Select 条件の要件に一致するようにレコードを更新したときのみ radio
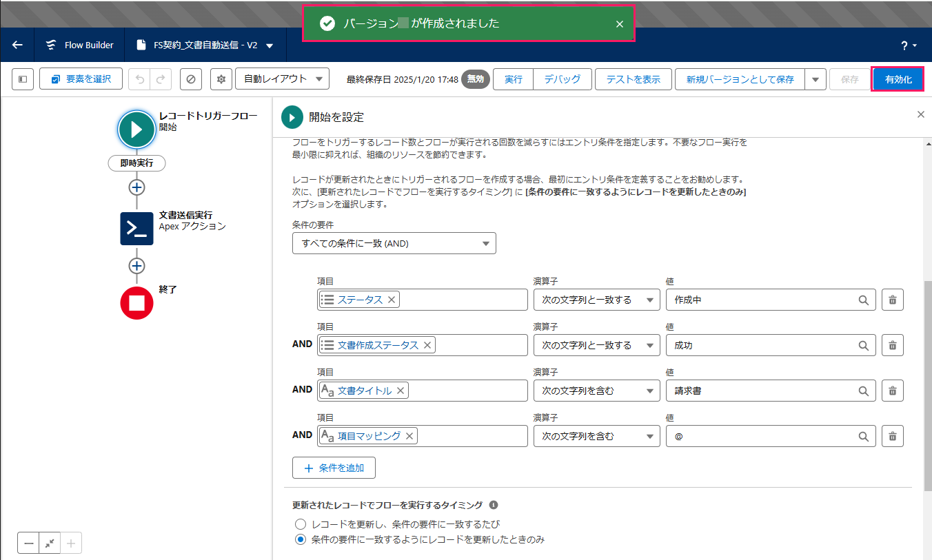 (x=301, y=540)
